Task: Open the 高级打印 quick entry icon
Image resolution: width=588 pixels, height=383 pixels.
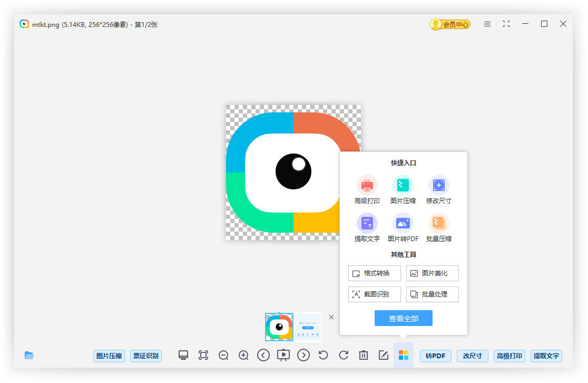Action: 367,185
